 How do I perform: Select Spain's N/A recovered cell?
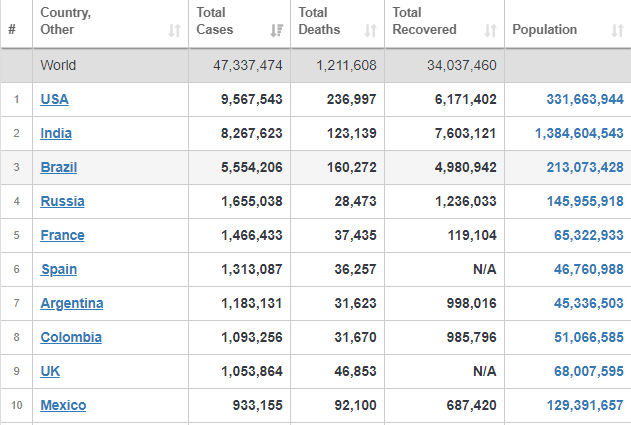tap(485, 269)
